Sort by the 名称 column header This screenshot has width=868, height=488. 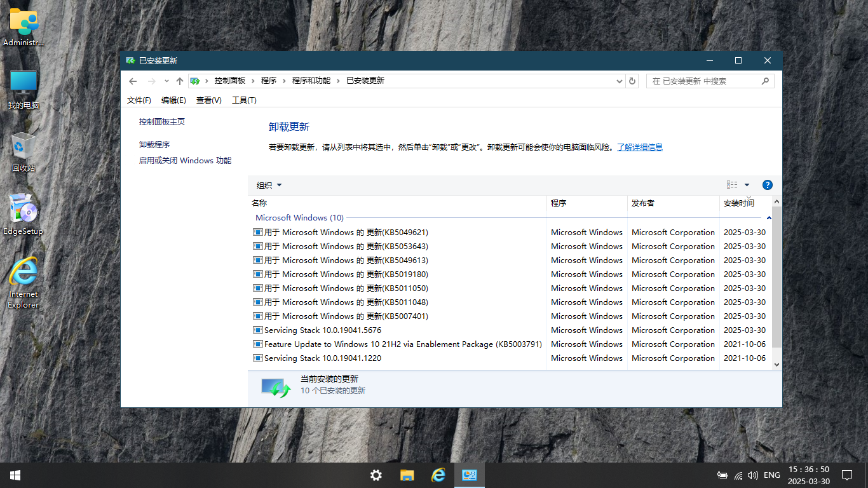(398, 203)
